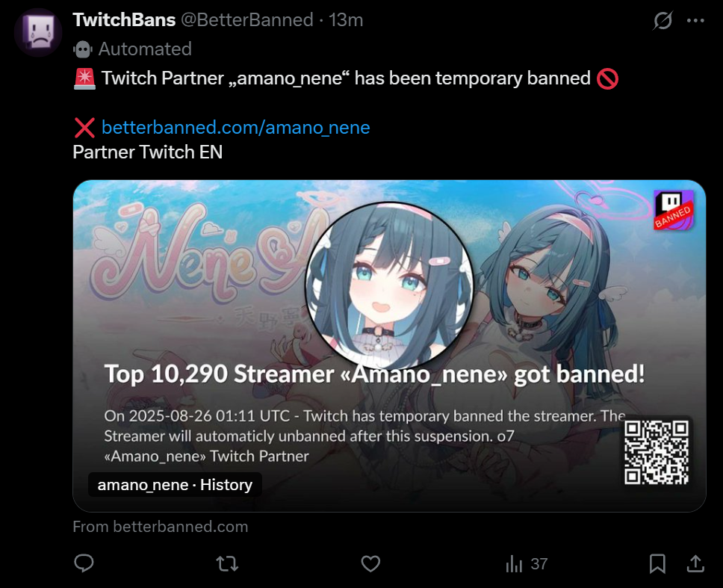Open the three-dot more options menu
The width and height of the screenshot is (723, 588).
695,20
